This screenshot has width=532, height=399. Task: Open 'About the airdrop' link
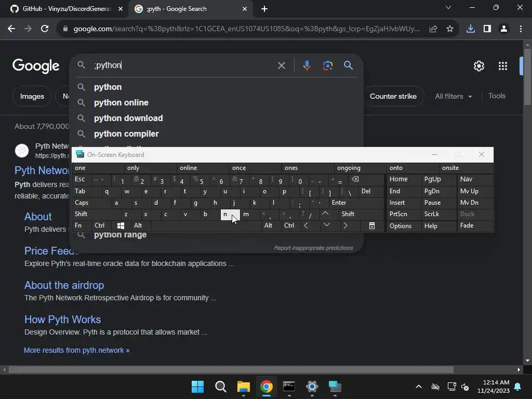(x=64, y=285)
